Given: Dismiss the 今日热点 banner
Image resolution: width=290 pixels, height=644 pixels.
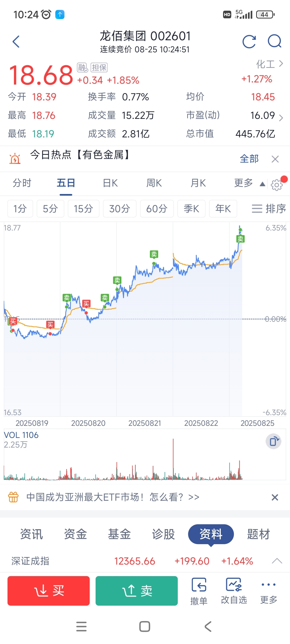Looking at the screenshot, I should coord(275,159).
